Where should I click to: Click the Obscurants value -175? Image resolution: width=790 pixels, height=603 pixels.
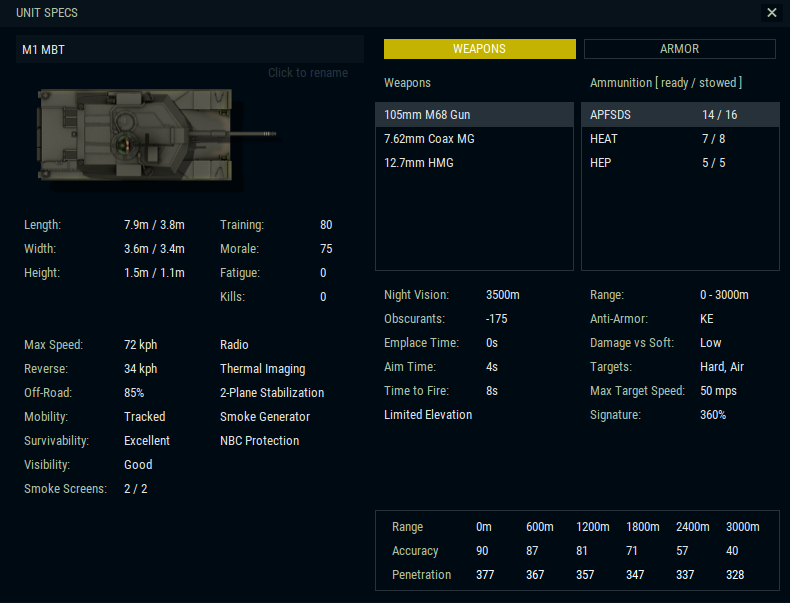(x=496, y=319)
